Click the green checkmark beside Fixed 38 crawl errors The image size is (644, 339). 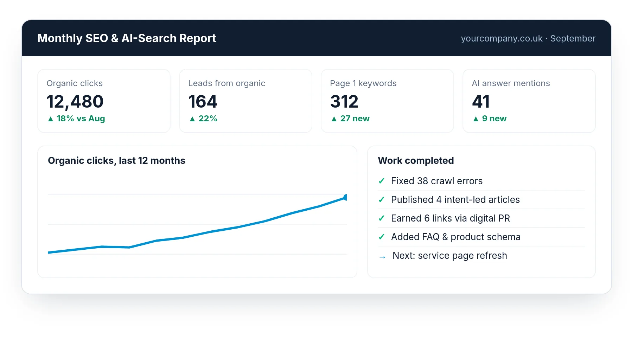coord(382,181)
